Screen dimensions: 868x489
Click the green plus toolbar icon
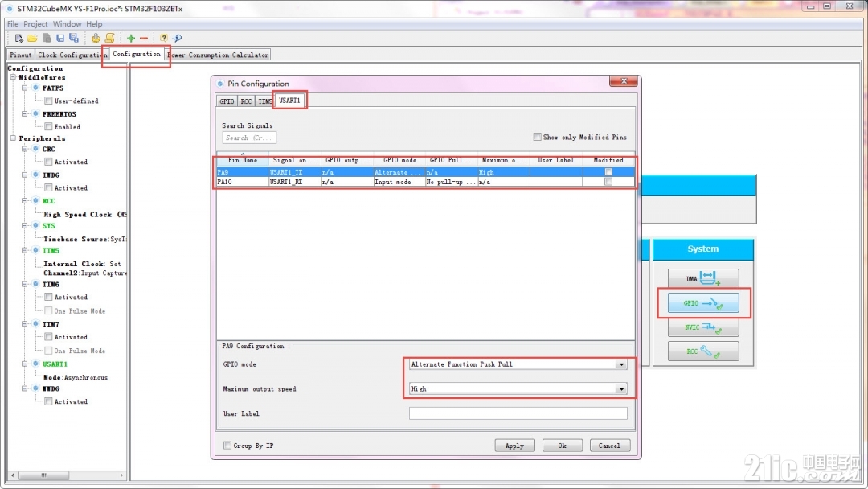[x=131, y=39]
